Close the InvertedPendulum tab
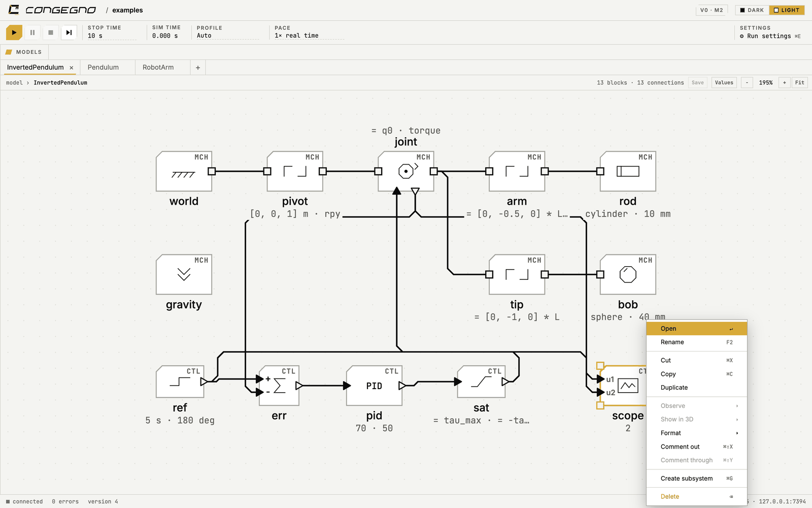The height and width of the screenshot is (508, 812). (72, 68)
